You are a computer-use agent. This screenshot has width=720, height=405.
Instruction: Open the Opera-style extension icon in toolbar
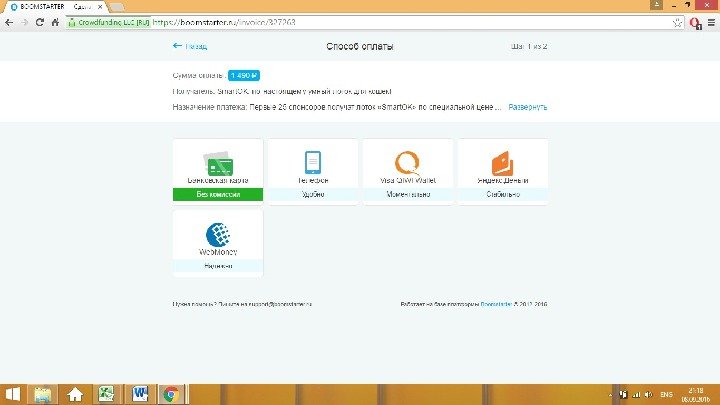point(695,23)
